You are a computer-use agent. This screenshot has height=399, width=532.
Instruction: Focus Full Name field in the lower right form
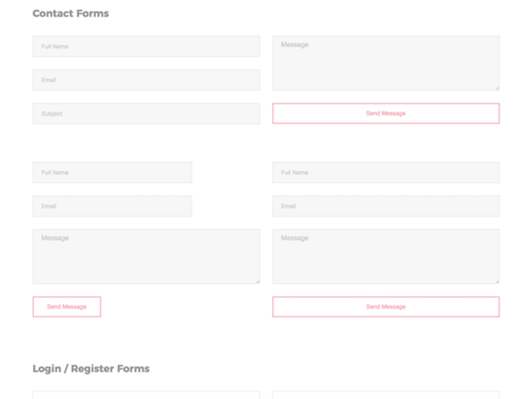[386, 173]
